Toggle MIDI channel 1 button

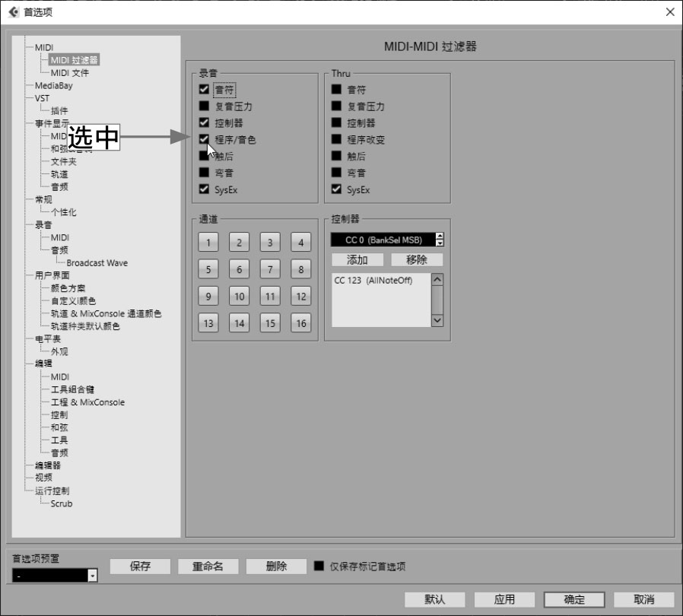208,243
